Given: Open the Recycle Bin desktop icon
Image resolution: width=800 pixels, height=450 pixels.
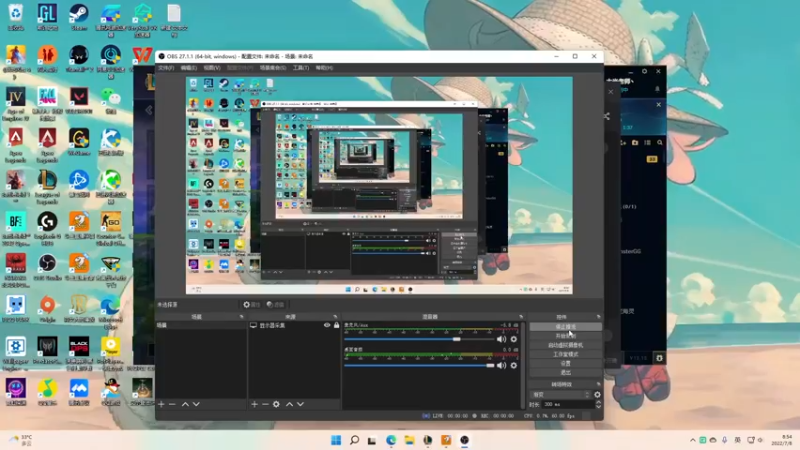Looking at the screenshot, I should pos(16,17).
